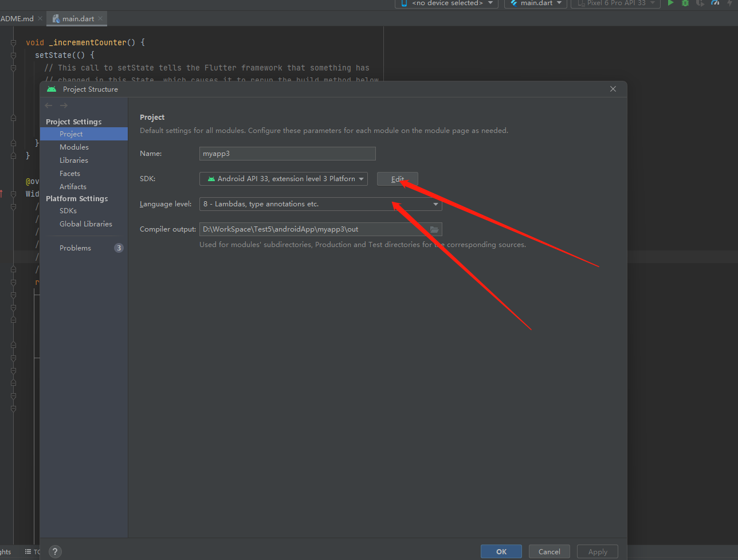Close the Project Structure dialog
This screenshot has height=560, width=738.
[x=613, y=89]
